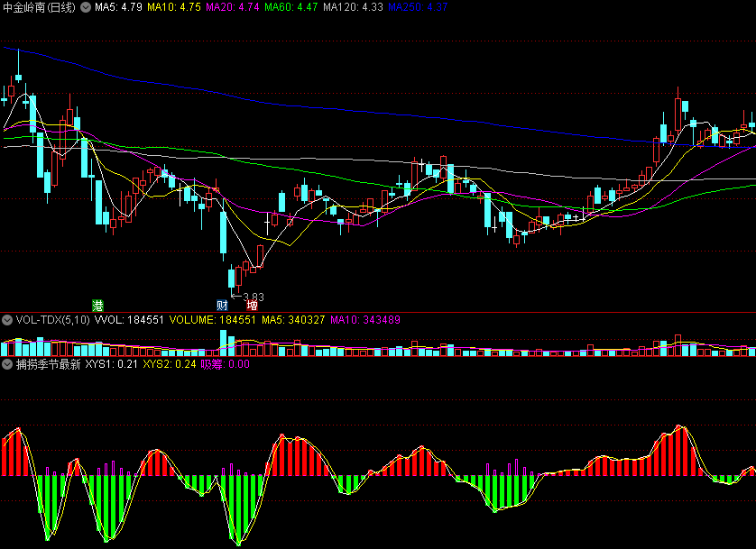Click the green 港 marker icon

pyautogui.click(x=97, y=305)
